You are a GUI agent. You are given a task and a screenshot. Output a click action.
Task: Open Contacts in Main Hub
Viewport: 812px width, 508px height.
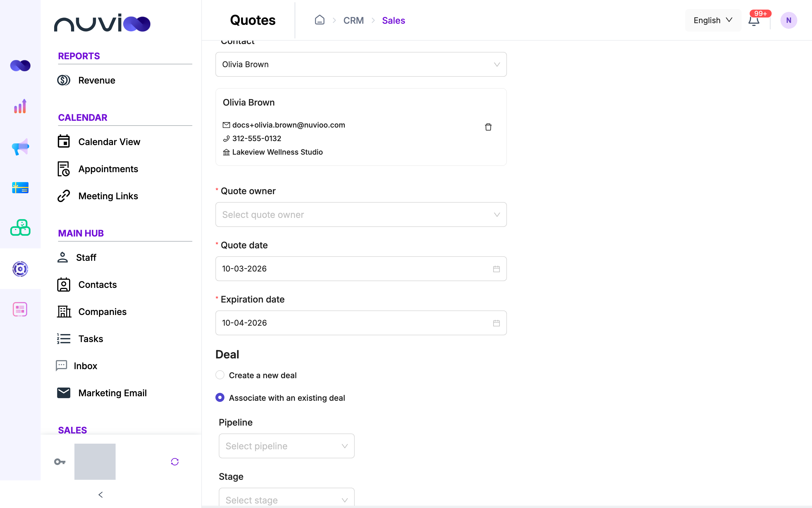point(87,284)
